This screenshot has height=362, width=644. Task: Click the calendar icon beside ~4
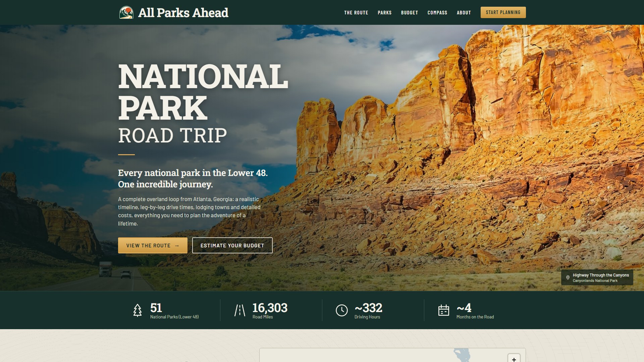click(443, 310)
